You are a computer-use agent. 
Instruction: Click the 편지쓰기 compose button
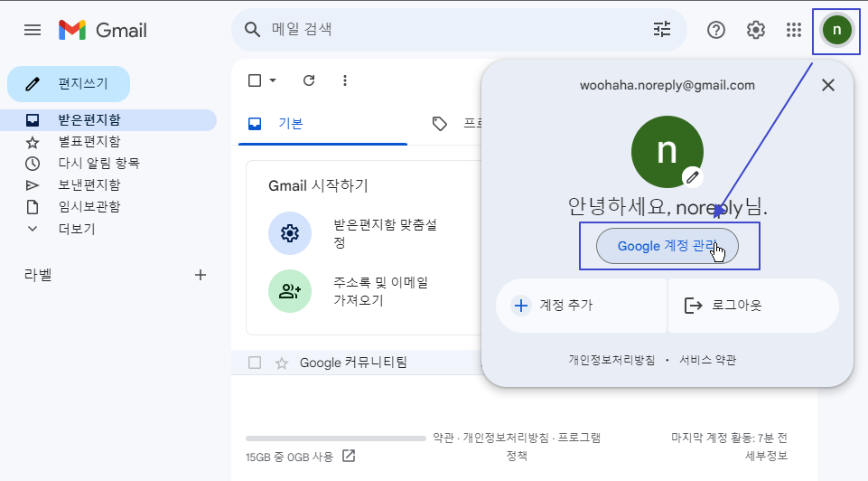tap(69, 84)
